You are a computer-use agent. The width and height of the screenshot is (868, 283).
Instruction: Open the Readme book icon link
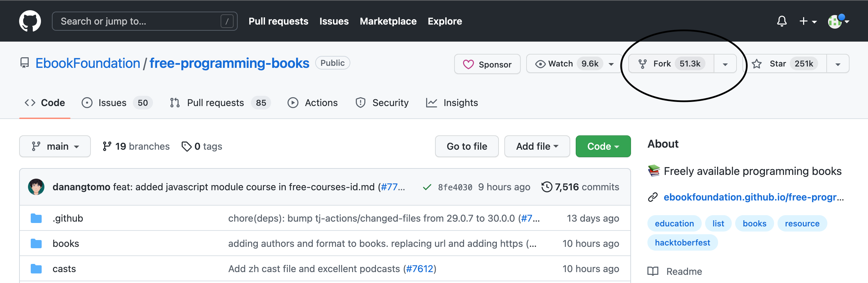click(x=653, y=271)
